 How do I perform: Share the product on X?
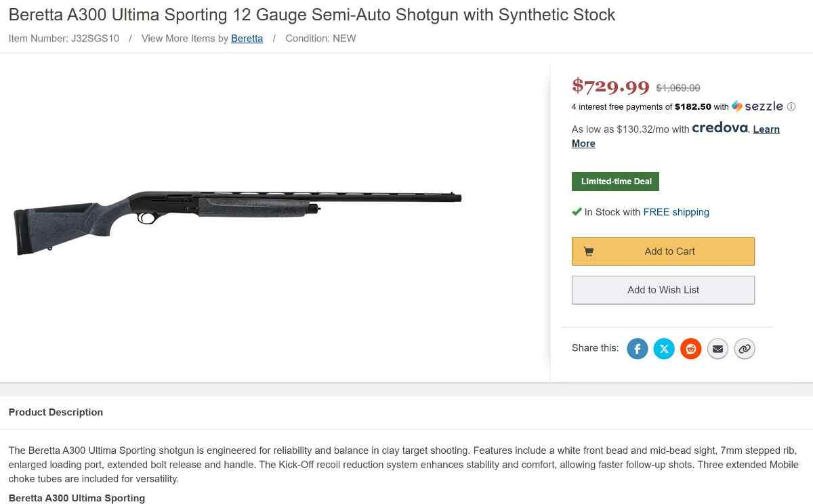pyautogui.click(x=664, y=349)
